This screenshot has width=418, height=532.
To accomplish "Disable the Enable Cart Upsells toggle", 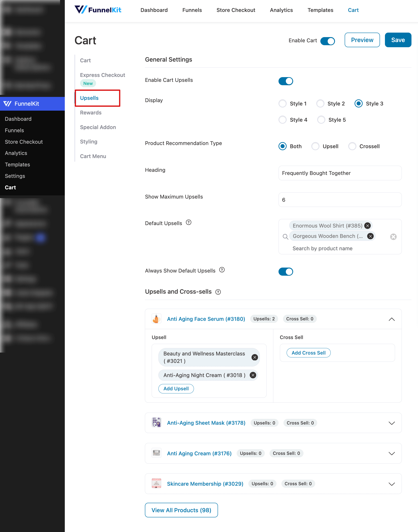I will click(285, 81).
